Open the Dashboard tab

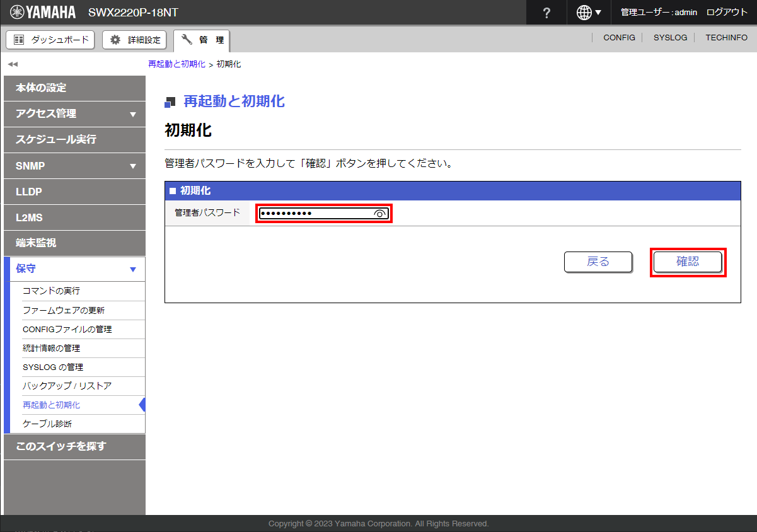click(50, 40)
